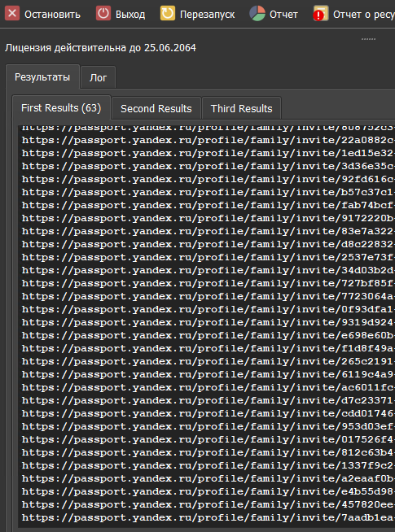Open the Second Results tab

pyautogui.click(x=156, y=108)
